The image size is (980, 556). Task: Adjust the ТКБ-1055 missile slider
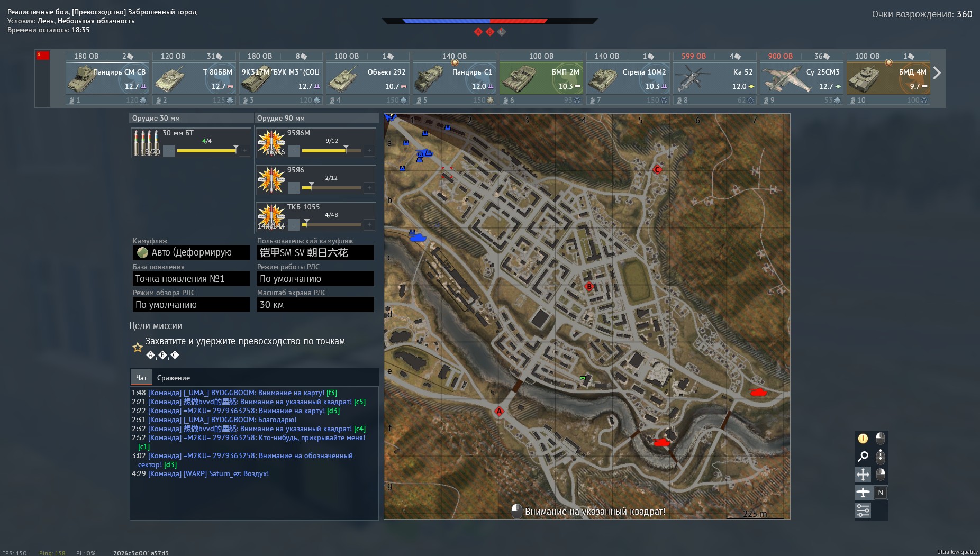331,225
